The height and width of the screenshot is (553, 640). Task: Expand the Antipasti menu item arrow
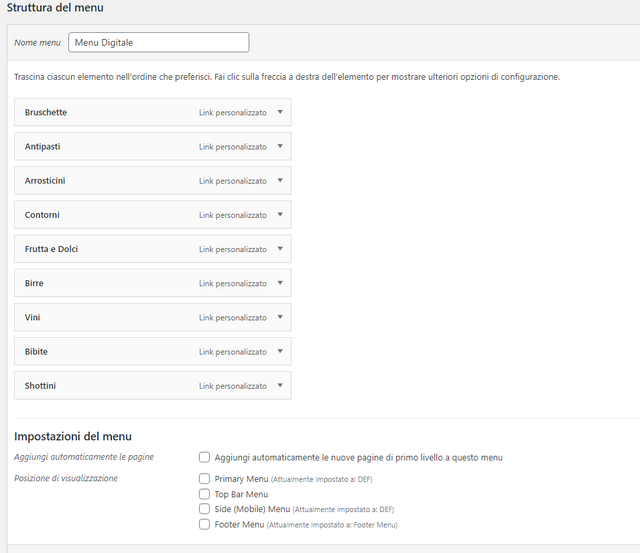pos(280,147)
